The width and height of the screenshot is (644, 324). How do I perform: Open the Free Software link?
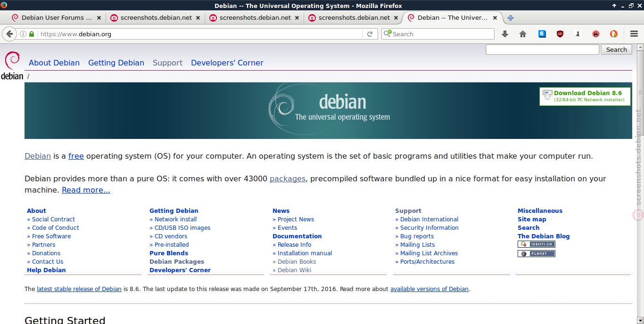51,236
